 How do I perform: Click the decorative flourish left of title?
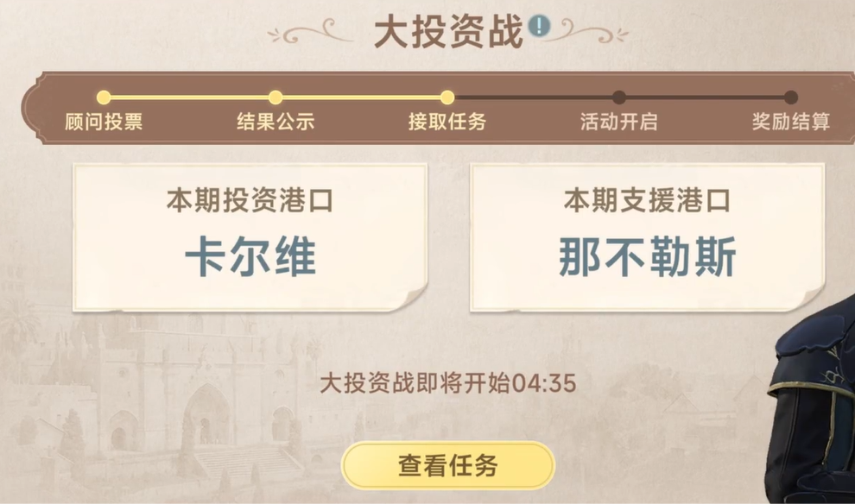[x=310, y=34]
